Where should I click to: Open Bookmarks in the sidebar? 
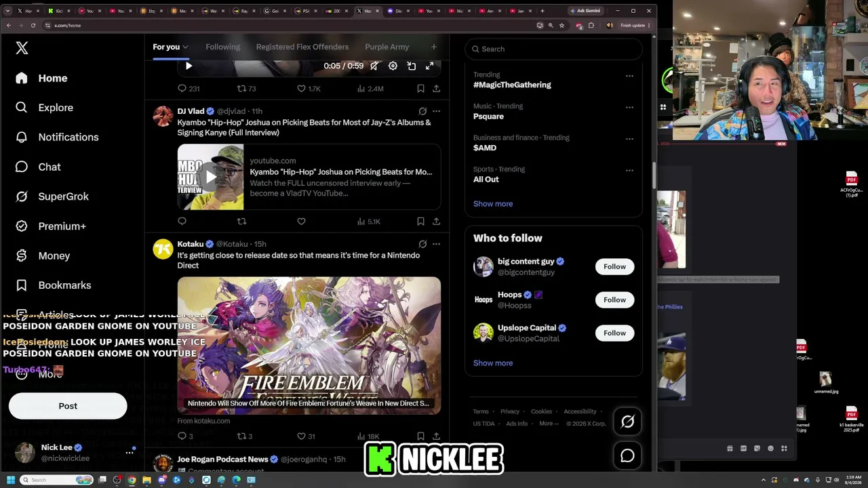point(54,285)
